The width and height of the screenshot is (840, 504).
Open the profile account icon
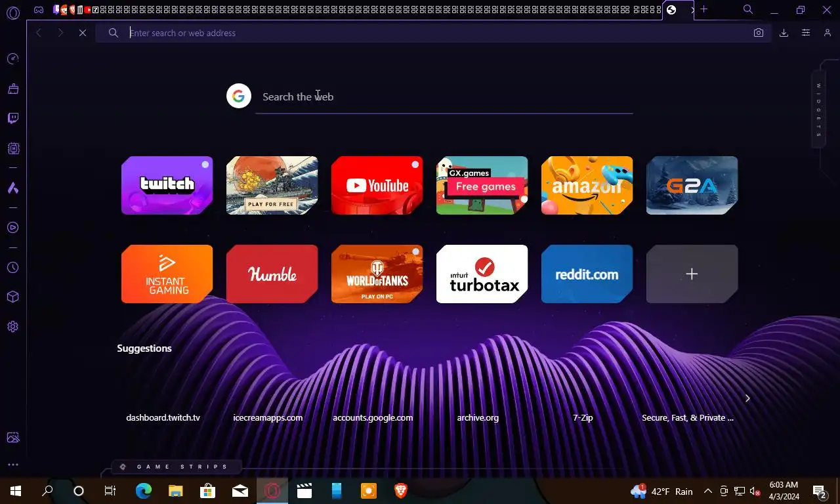pyautogui.click(x=828, y=33)
